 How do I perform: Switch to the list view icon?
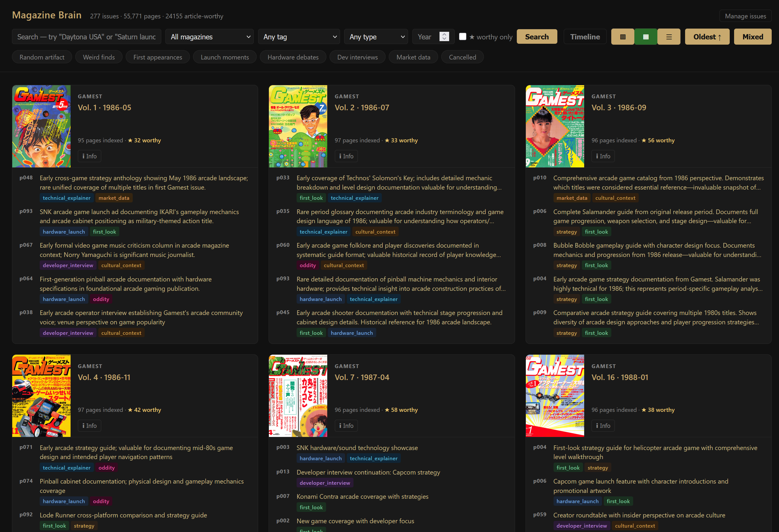pyautogui.click(x=669, y=37)
